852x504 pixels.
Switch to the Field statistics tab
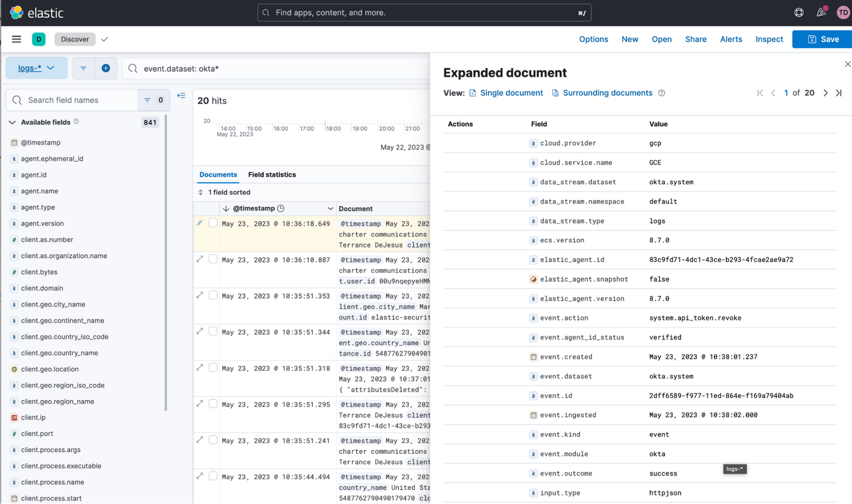tap(272, 175)
